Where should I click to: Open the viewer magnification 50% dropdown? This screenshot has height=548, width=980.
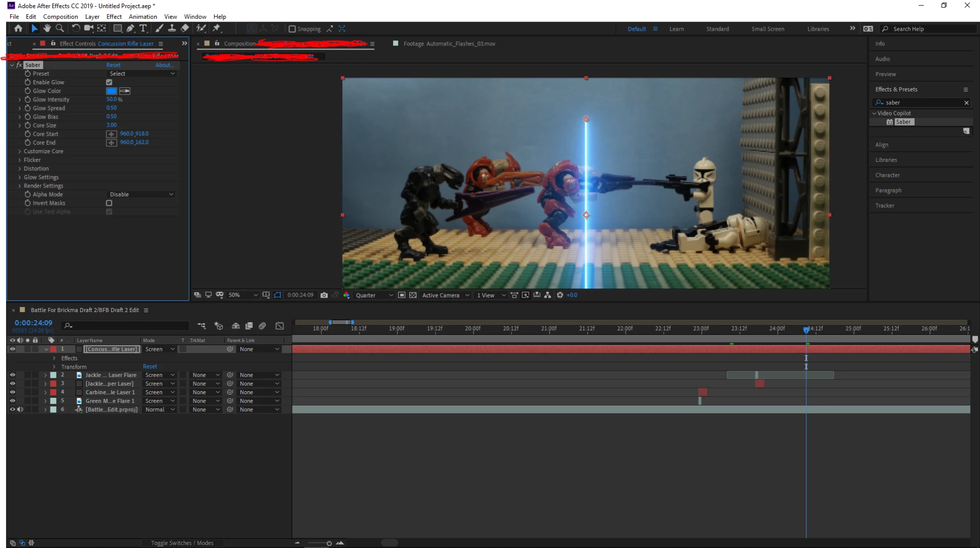tap(242, 295)
